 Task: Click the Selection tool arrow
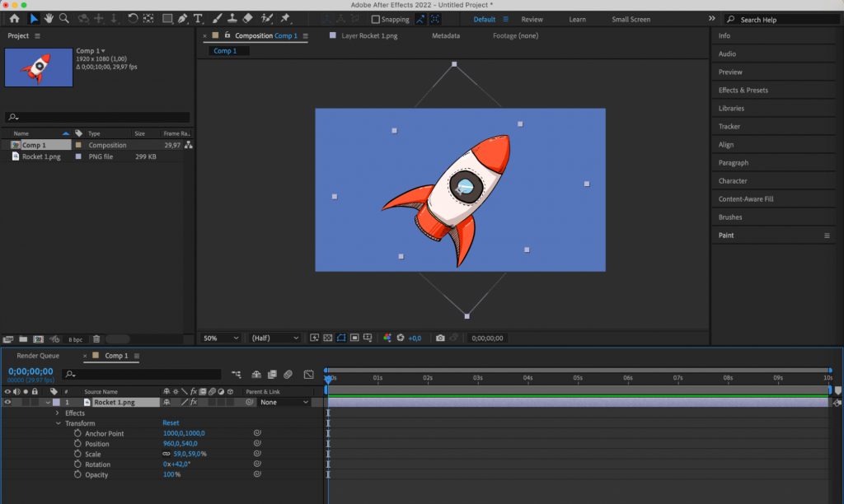(34, 18)
